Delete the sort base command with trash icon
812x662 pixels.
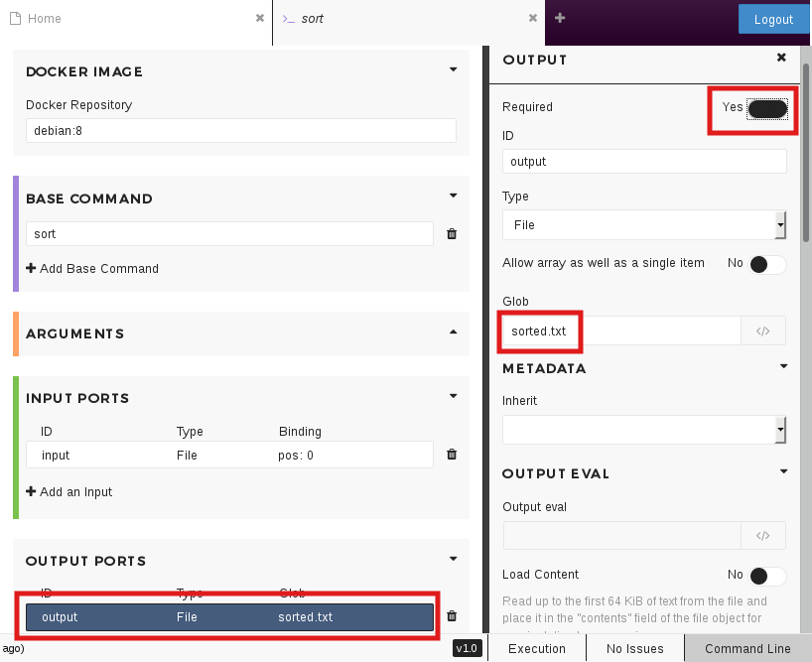pyautogui.click(x=452, y=234)
